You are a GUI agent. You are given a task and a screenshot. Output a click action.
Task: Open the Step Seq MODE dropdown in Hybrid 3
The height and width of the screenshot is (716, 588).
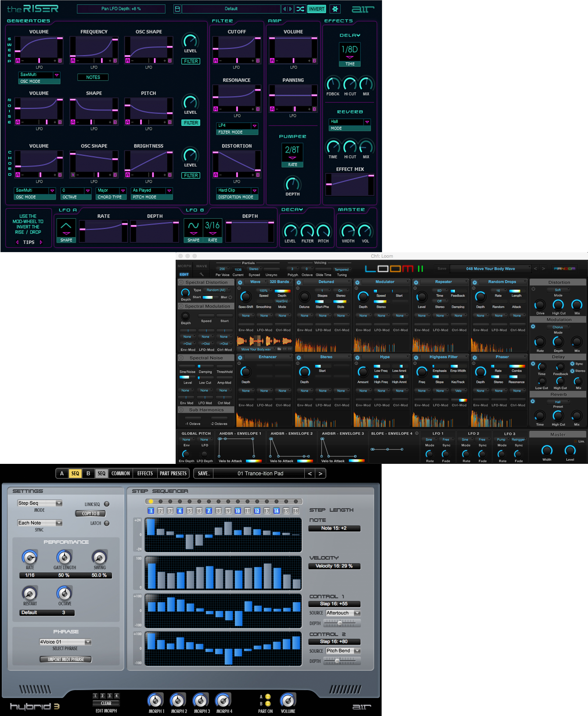40,503
